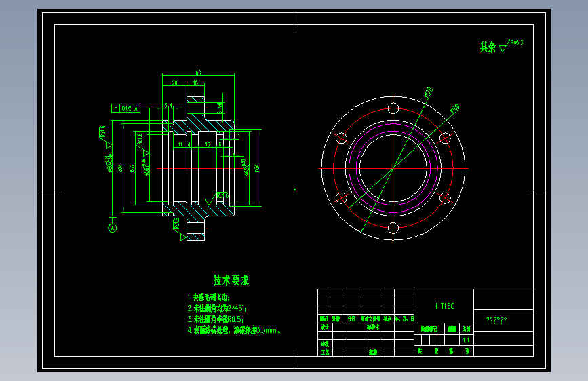Screen dimensions: 588x381
Task: Select the ?????? text in title block
Action: pos(496,320)
